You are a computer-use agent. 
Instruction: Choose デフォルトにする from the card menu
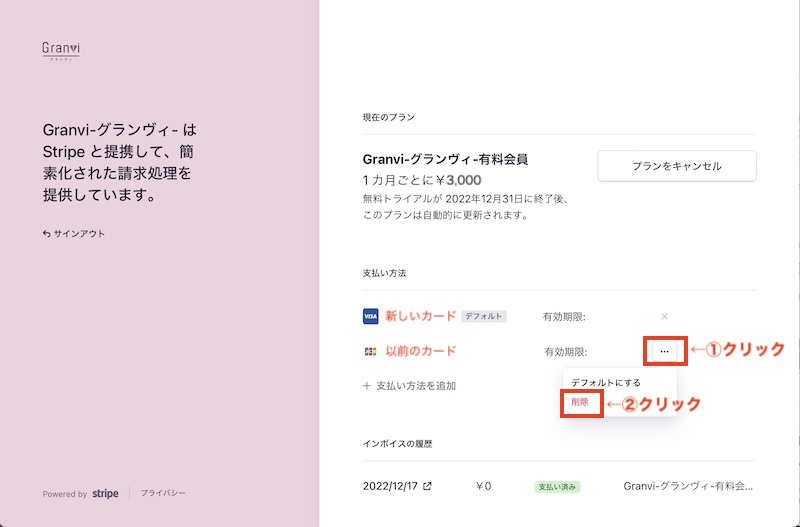point(606,382)
